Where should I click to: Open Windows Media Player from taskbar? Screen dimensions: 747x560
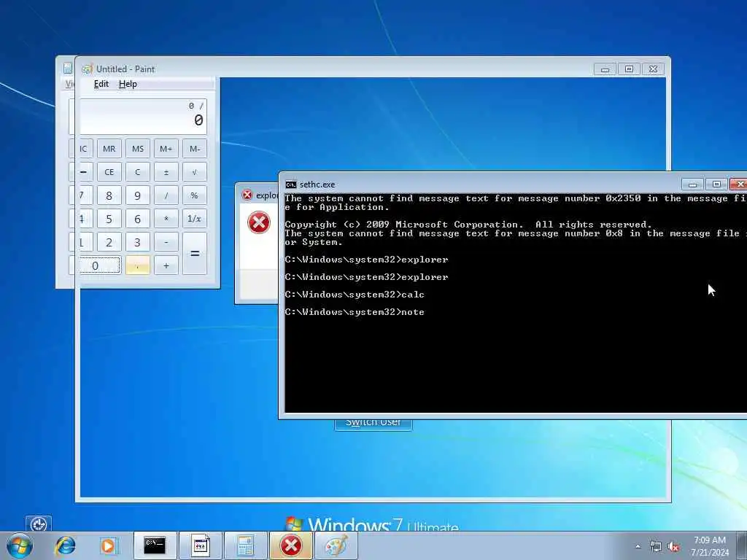(108, 545)
